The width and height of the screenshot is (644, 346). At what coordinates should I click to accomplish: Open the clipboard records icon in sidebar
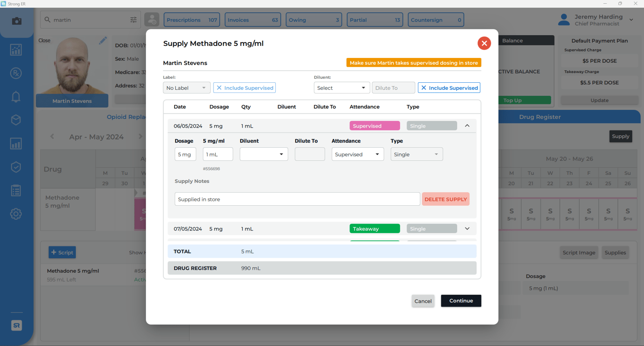16,190
